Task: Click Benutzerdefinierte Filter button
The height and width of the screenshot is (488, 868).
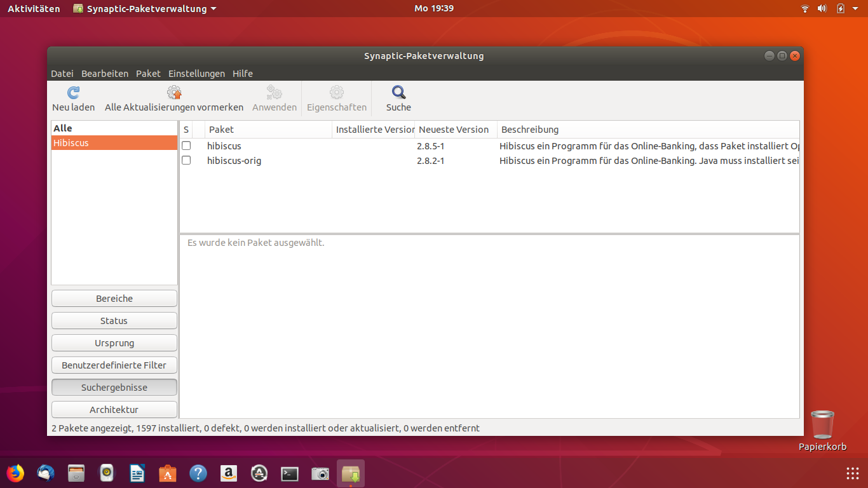Action: (114, 365)
